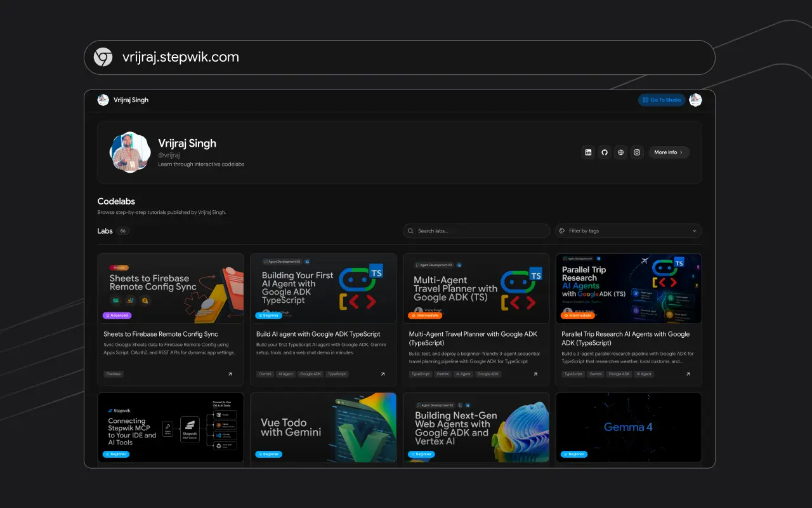Viewport: 812px width, 508px height.
Task: Click the Beginner badge on the Building Your First AI Agent card
Action: click(x=269, y=315)
